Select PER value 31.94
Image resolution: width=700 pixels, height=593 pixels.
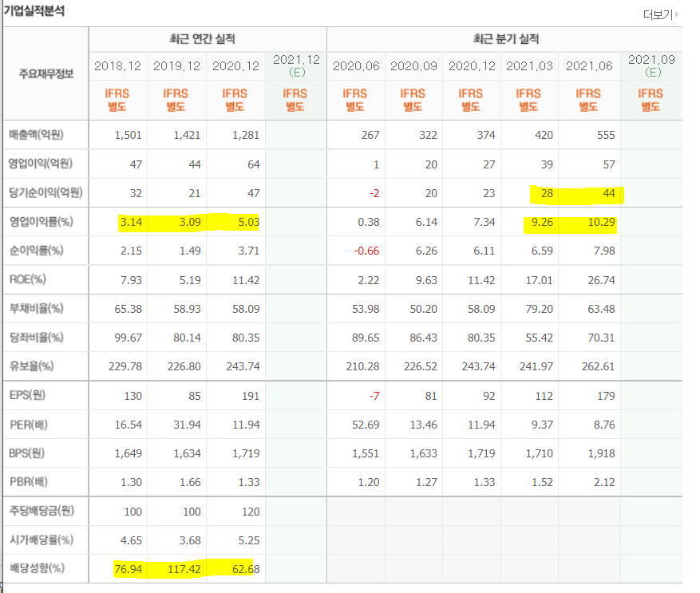187,425
